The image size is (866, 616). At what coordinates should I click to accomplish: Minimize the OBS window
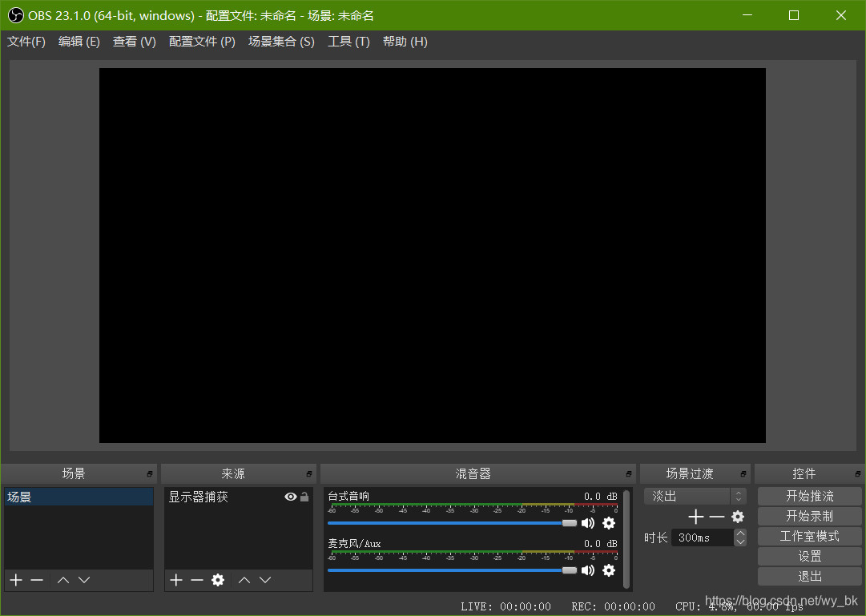pos(747,15)
